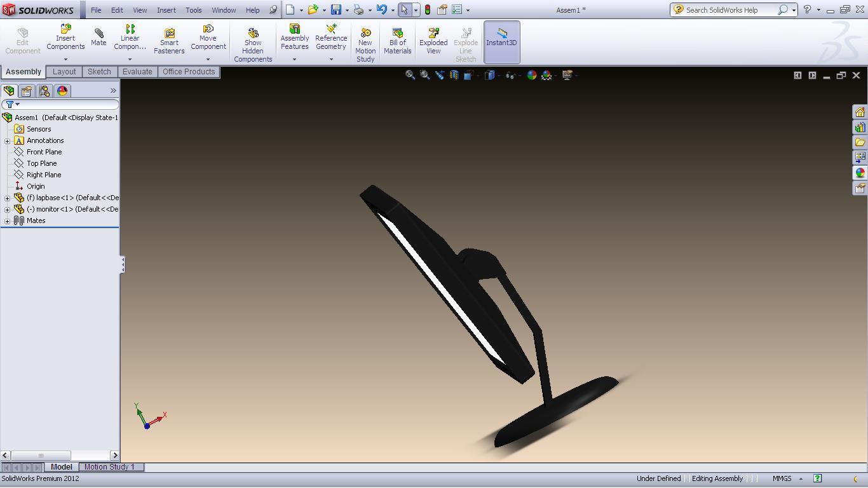Viewport: 868px width, 488px height.
Task: Open the Save icon dropdown arrow
Action: click(x=347, y=10)
